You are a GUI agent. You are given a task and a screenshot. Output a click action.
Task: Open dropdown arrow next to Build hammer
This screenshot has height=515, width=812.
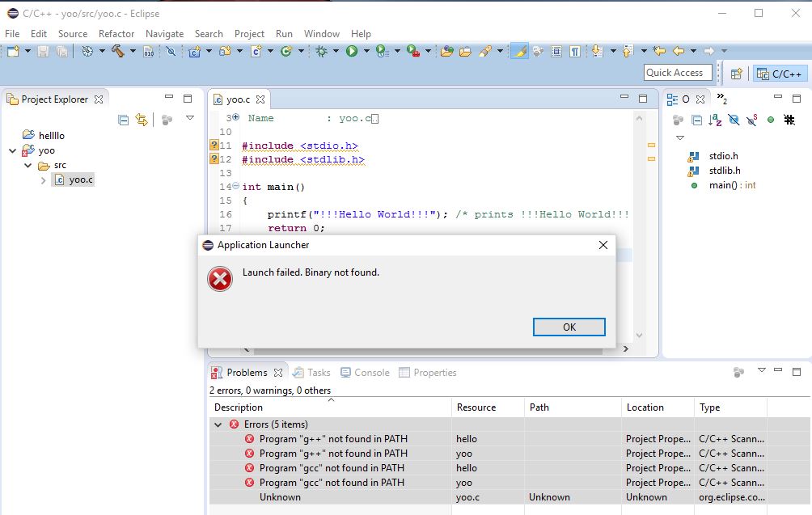[x=133, y=51]
